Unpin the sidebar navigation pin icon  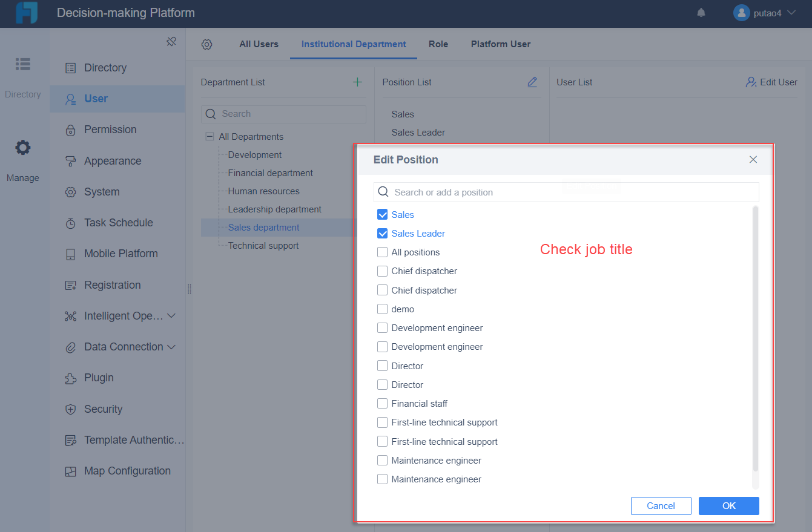(171, 42)
